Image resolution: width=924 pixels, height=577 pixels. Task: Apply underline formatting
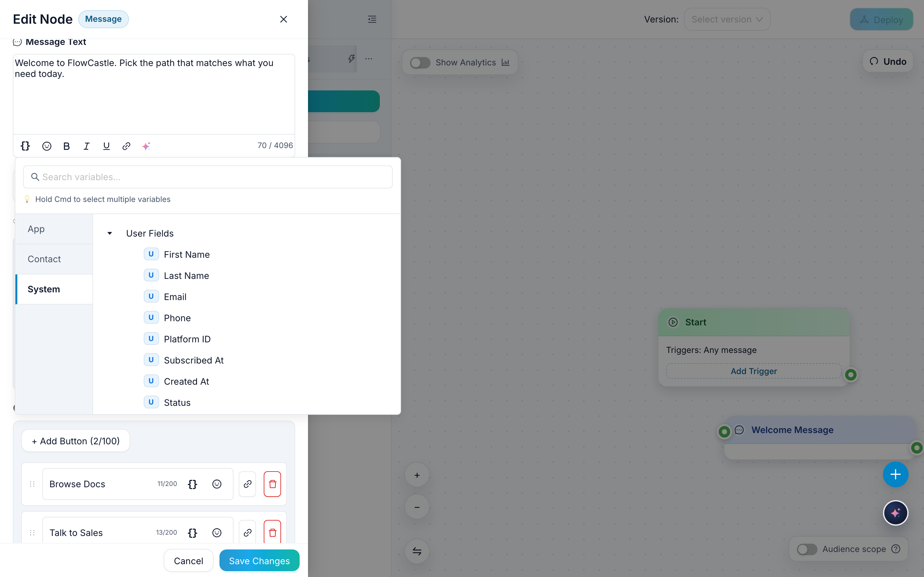106,146
